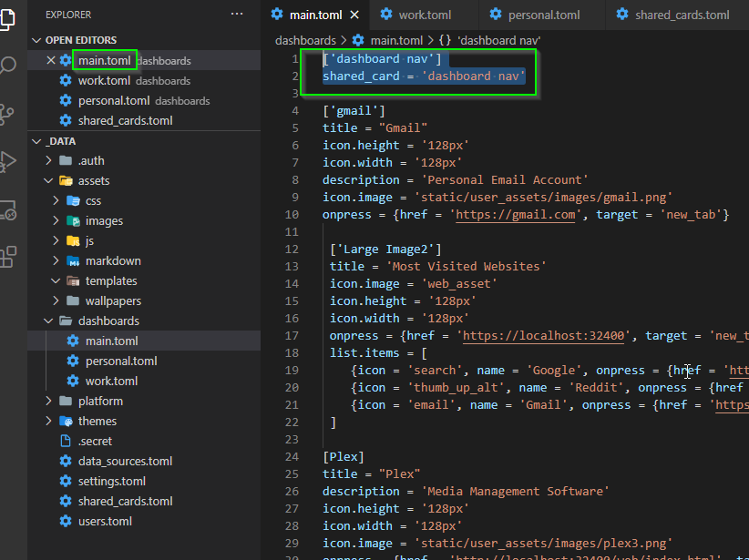The image size is (749, 560).
Task: Switch to the work.toml tab
Action: coord(425,15)
